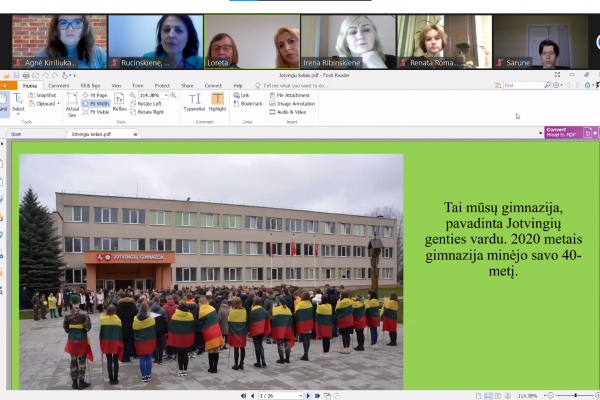Open the File menu
The width and height of the screenshot is (600, 400).
click(8, 85)
